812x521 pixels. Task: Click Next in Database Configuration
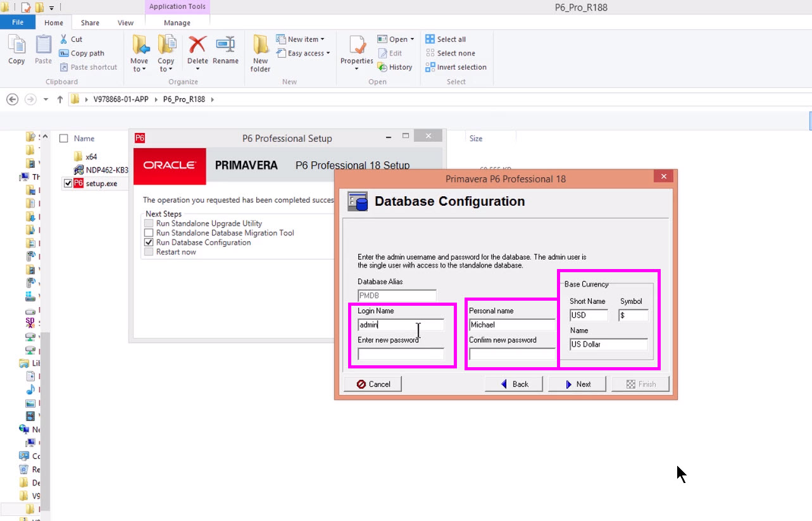click(577, 384)
